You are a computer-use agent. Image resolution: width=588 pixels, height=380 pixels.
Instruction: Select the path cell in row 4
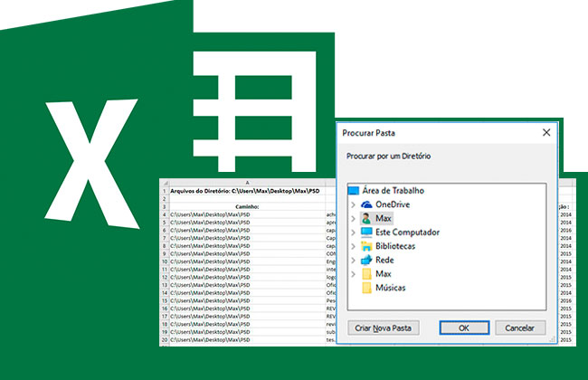pos(248,214)
